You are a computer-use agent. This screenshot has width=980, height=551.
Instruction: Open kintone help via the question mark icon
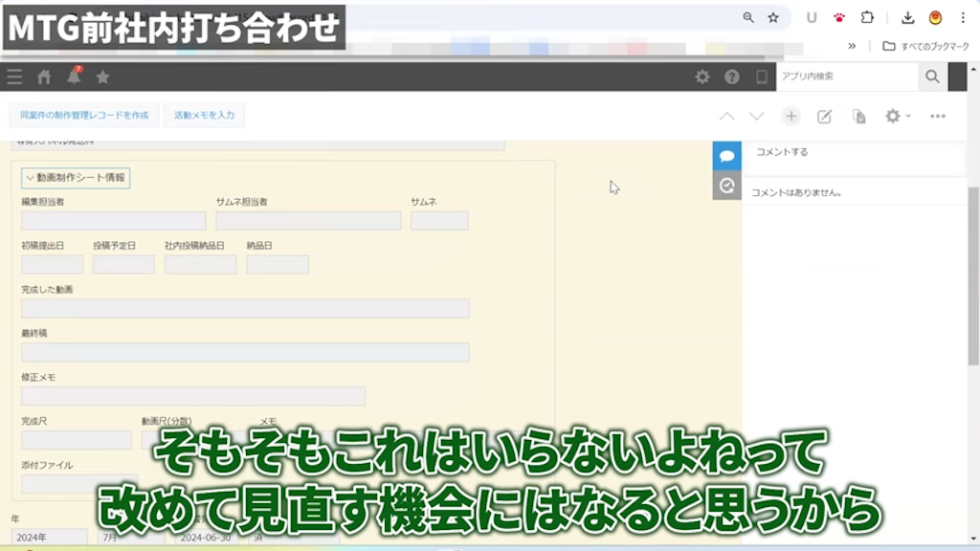pyautogui.click(x=731, y=77)
